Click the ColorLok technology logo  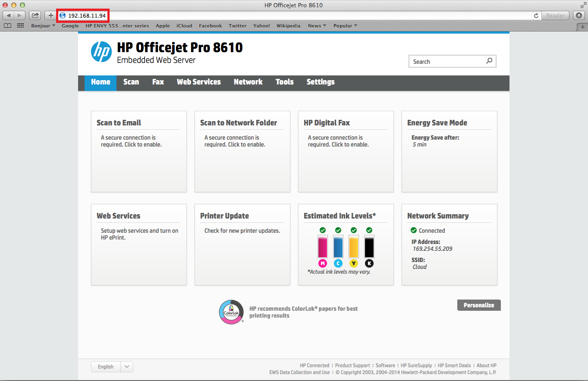click(x=231, y=312)
